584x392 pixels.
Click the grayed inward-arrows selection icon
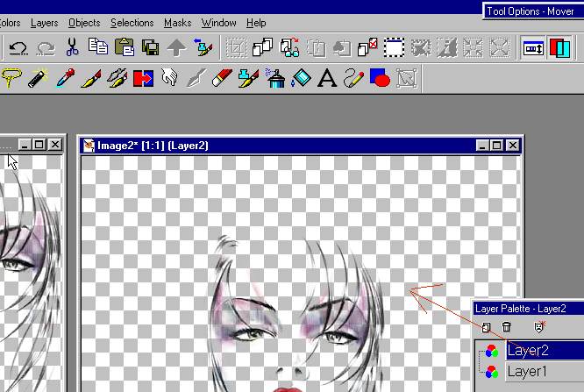click(473, 47)
